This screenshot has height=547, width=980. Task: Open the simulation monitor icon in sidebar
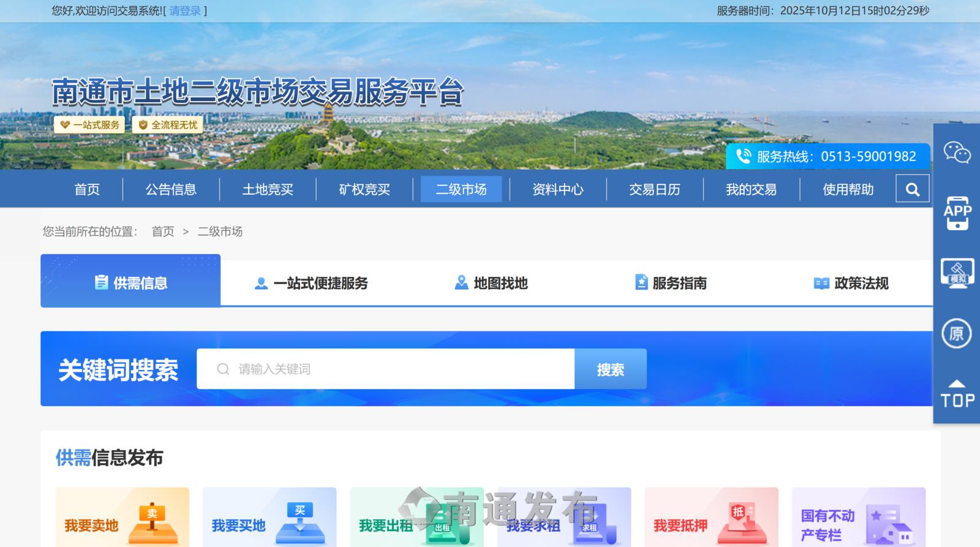click(x=957, y=273)
